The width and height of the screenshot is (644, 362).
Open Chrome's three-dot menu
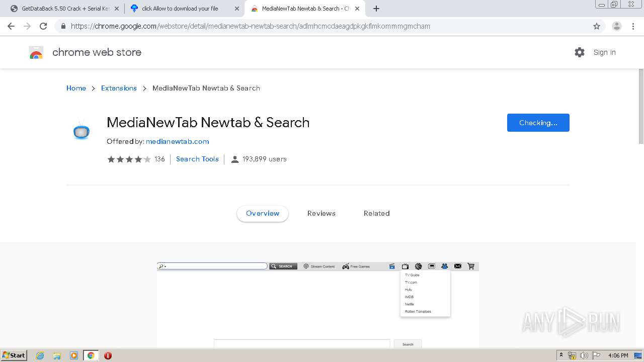[633, 26]
